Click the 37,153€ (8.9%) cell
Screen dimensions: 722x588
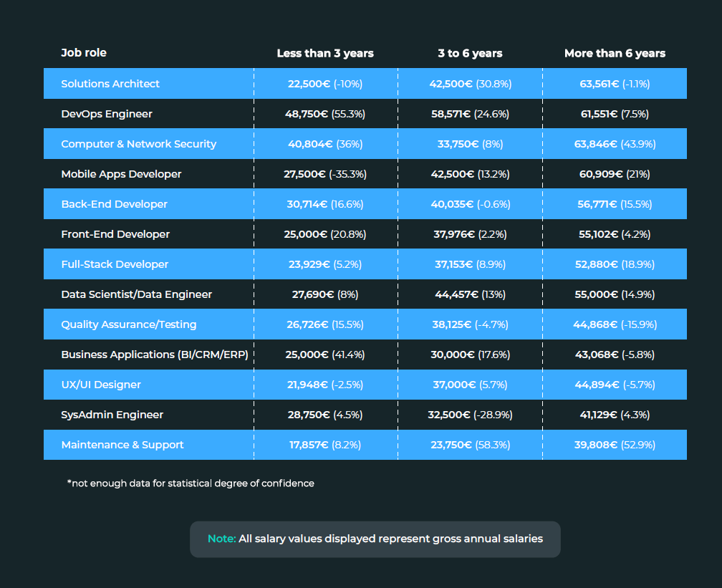pyautogui.click(x=470, y=264)
